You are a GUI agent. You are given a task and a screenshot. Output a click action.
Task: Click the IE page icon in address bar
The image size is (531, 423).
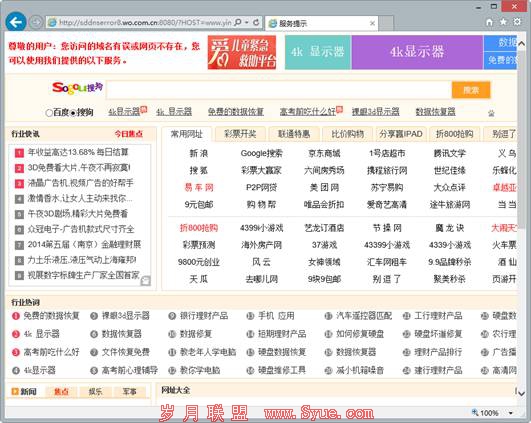point(52,23)
